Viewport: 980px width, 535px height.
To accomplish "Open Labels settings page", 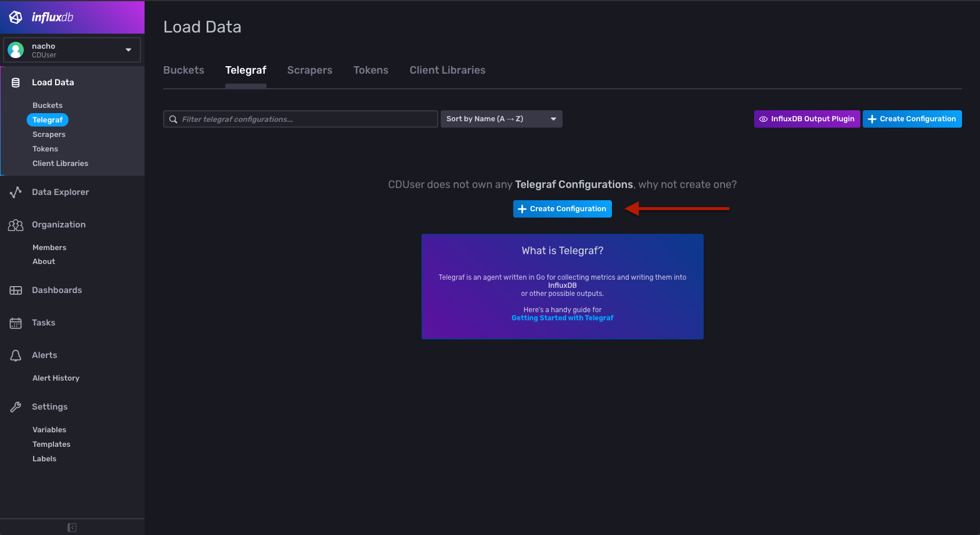I will coord(44,459).
